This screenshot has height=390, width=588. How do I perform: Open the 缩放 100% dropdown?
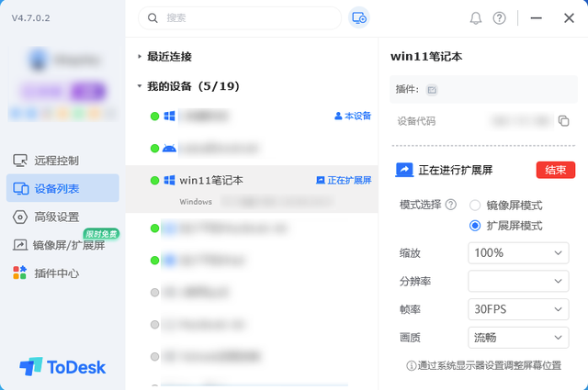point(518,253)
